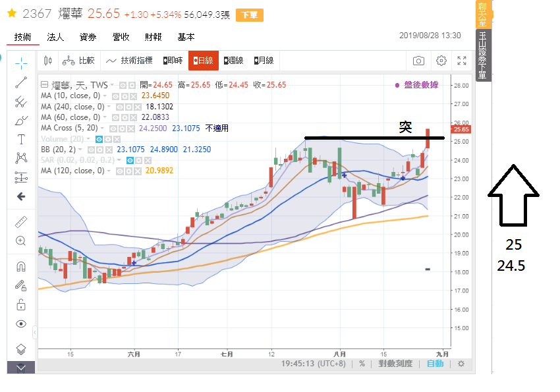The width and height of the screenshot is (560, 392).
Task: Open the 技術指標 indicators menu
Action: [129, 61]
